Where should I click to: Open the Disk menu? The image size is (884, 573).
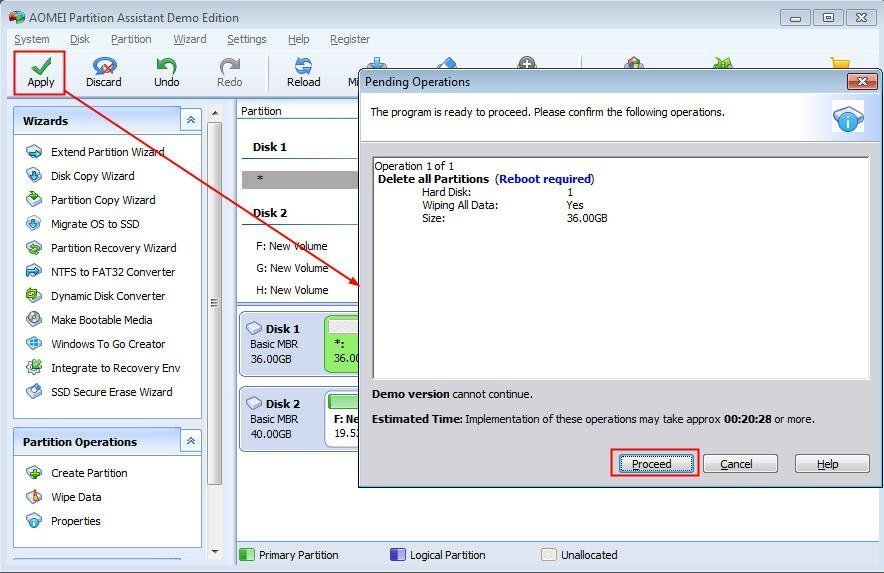80,39
